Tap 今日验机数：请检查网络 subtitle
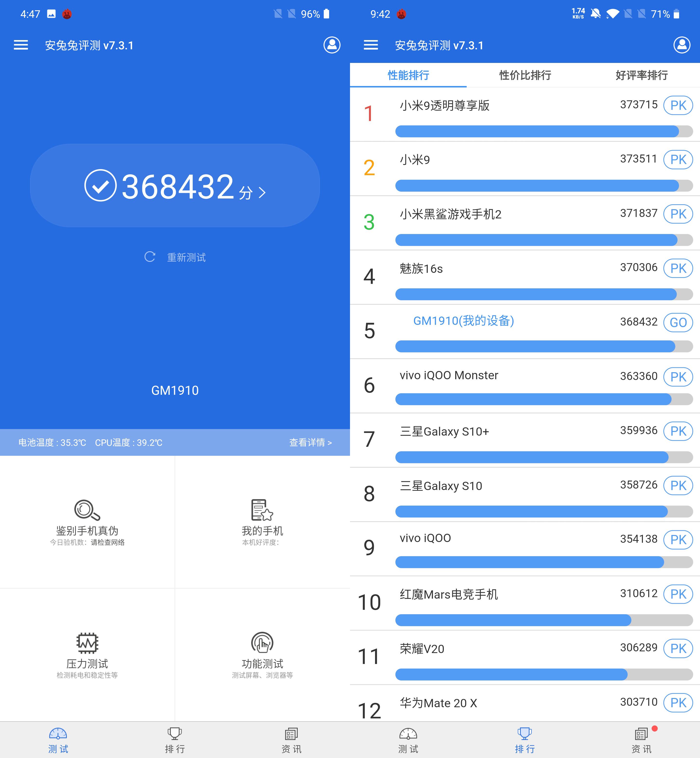This screenshot has width=700, height=758. [x=87, y=542]
